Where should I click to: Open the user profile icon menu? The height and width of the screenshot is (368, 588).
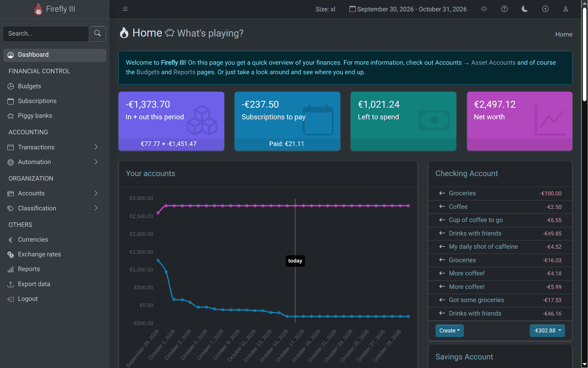(x=566, y=9)
